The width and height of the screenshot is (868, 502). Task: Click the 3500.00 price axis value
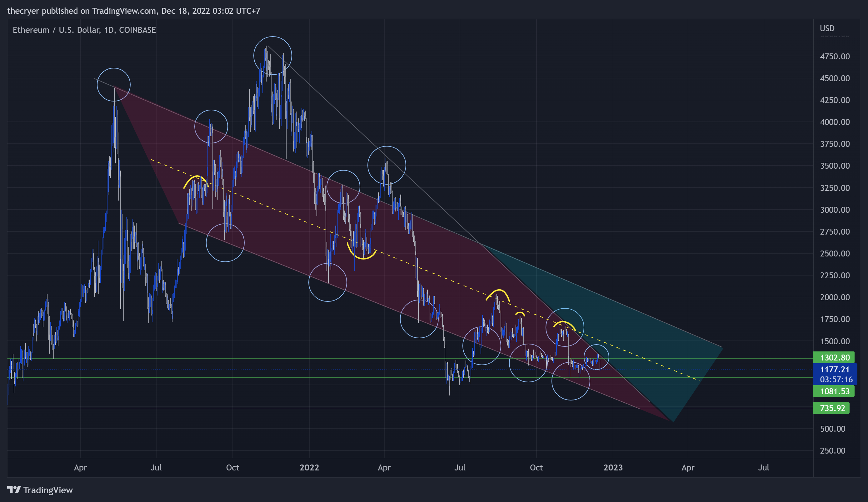835,166
